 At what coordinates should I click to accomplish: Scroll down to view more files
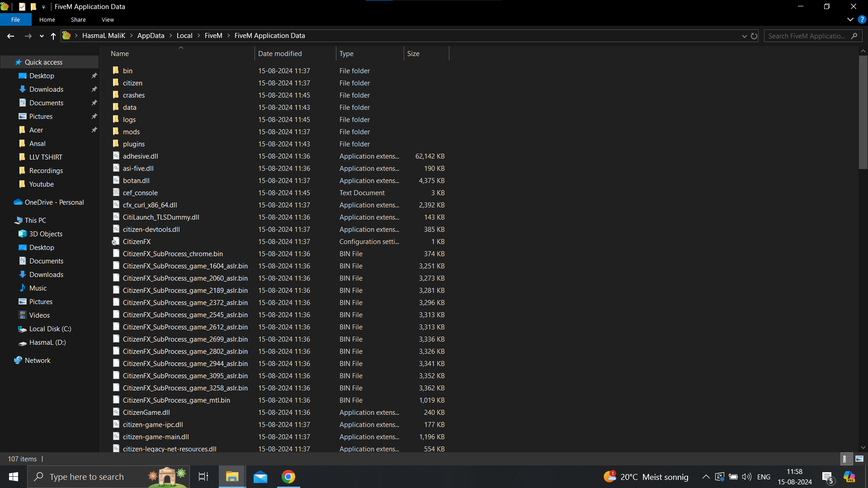point(863,447)
